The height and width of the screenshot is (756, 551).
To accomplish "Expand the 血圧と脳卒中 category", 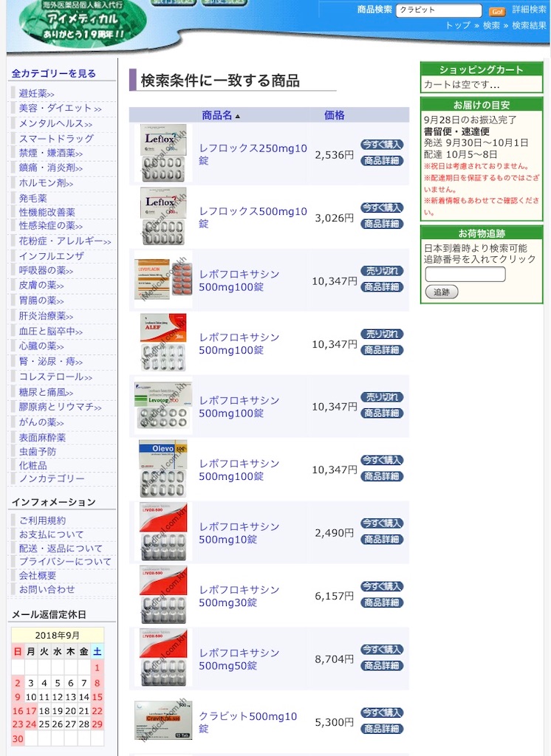I will click(50, 331).
